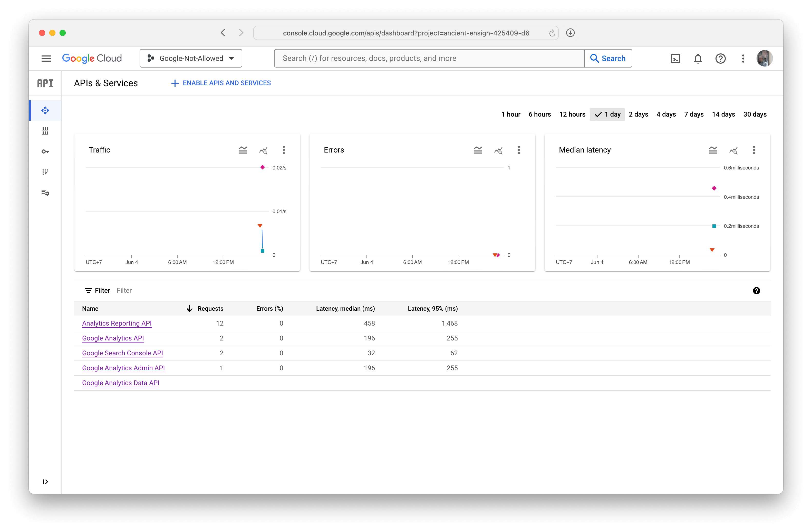Viewport: 812px width, 532px height.
Task: Open the help question mark in header
Action: pyautogui.click(x=720, y=58)
